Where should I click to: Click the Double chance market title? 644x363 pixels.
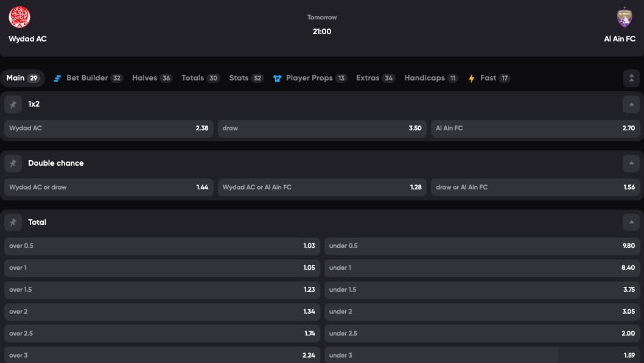(56, 163)
